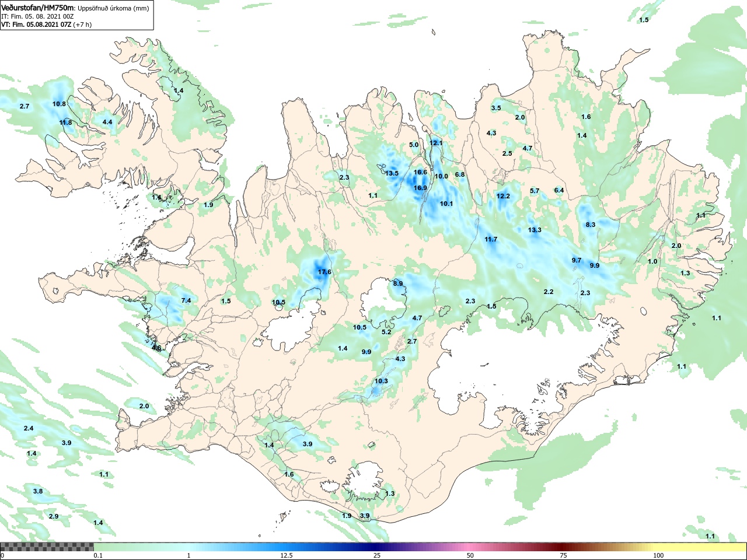This screenshot has width=747, height=560.
Task: Click the 3.8 value offshore southwest
Action: (38, 491)
